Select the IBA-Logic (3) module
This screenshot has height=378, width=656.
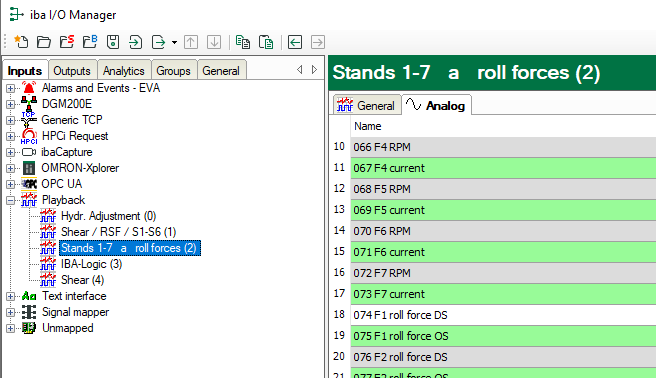tap(91, 264)
